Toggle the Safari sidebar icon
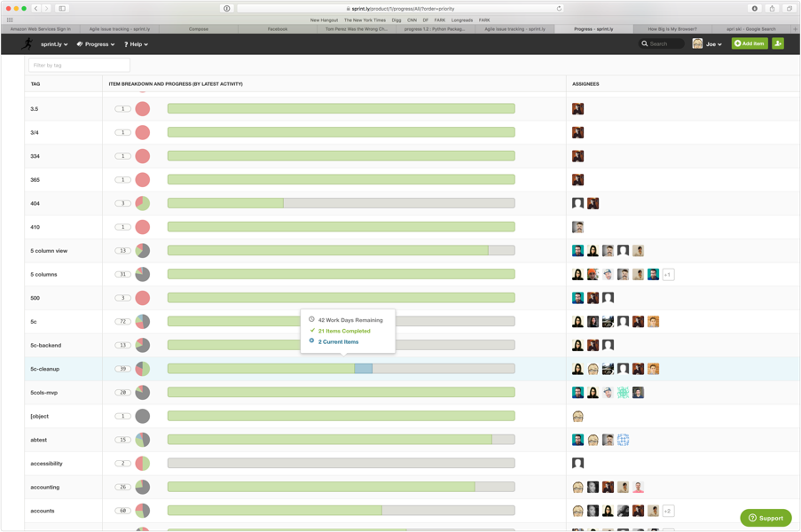Viewport: 801px width, 532px height. pyautogui.click(x=62, y=8)
